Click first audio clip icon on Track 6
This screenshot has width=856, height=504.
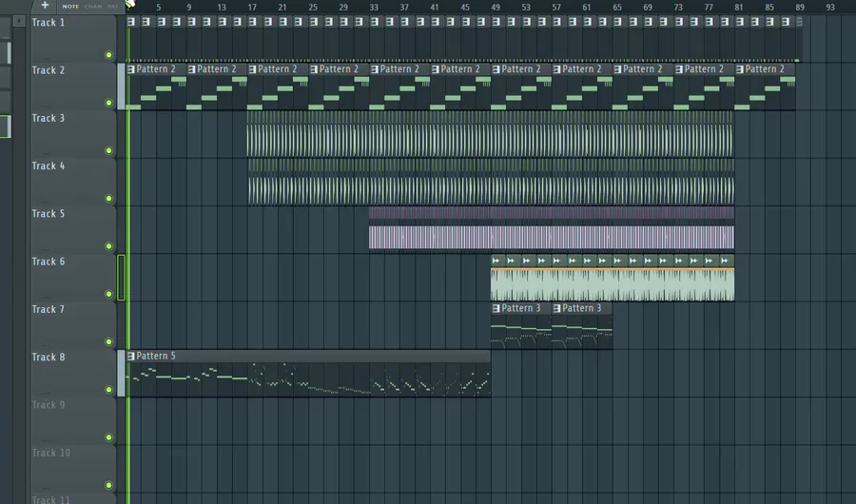496,261
